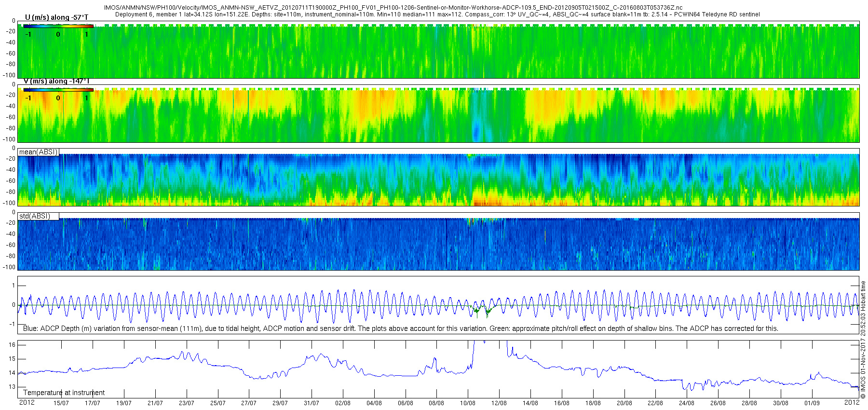This screenshot has height=410, width=868.
Task: Click the 21/07 date tick label
Action: point(155,403)
